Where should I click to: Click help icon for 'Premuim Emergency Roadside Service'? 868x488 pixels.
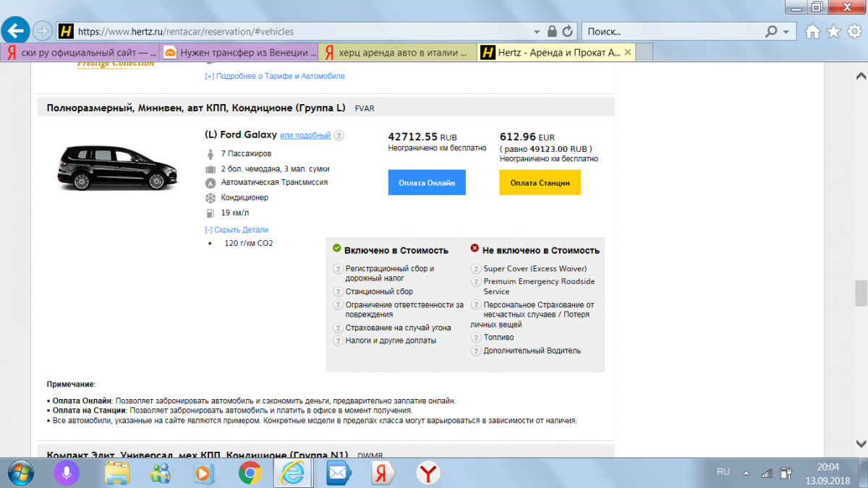476,281
